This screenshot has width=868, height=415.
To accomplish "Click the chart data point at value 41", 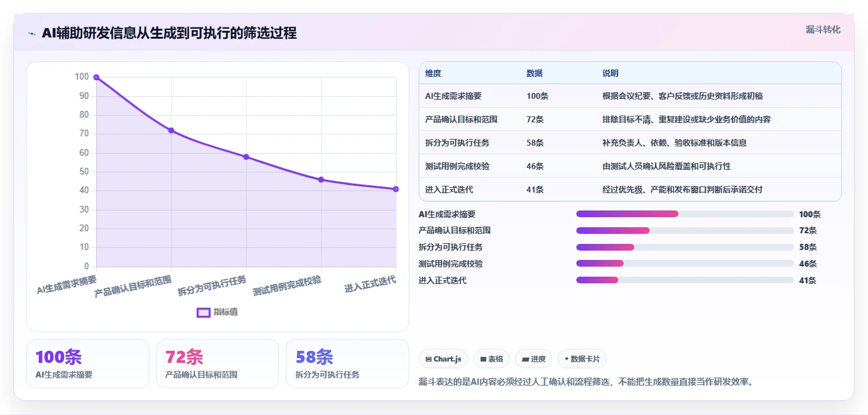I will tap(396, 189).
